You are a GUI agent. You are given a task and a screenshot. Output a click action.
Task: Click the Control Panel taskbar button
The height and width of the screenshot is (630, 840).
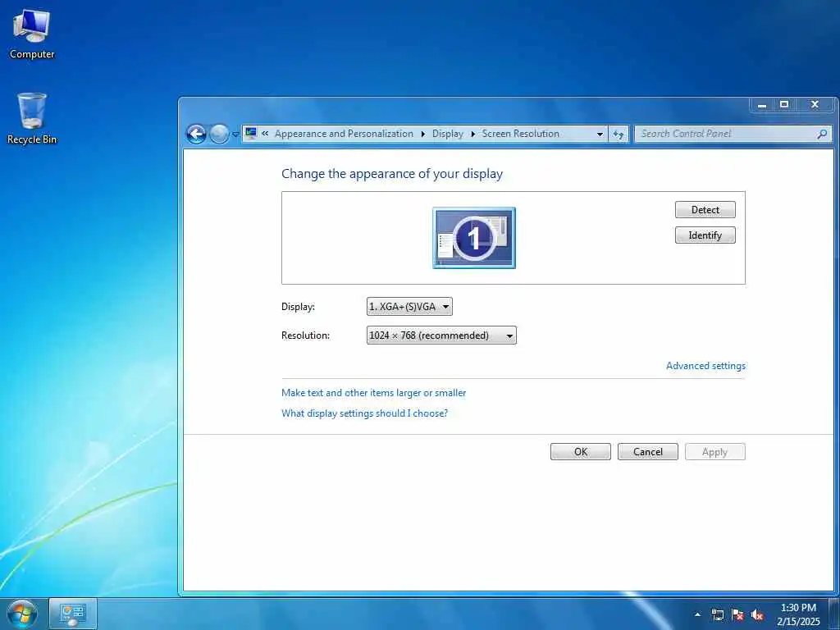click(x=73, y=614)
